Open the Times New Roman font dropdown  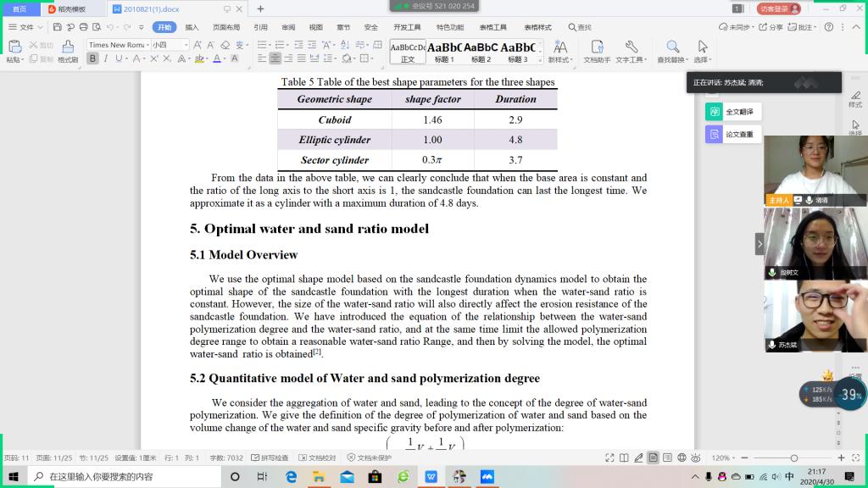pos(118,45)
